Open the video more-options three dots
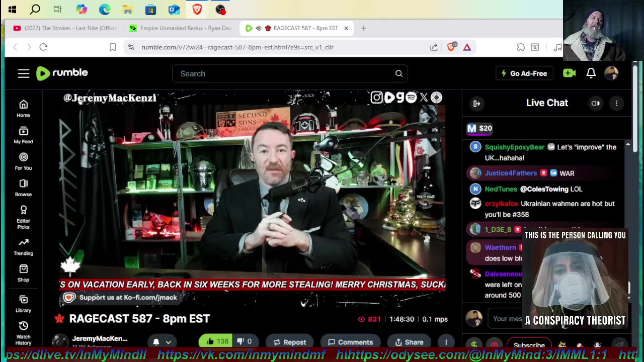The height and width of the screenshot is (362, 644). [x=446, y=342]
